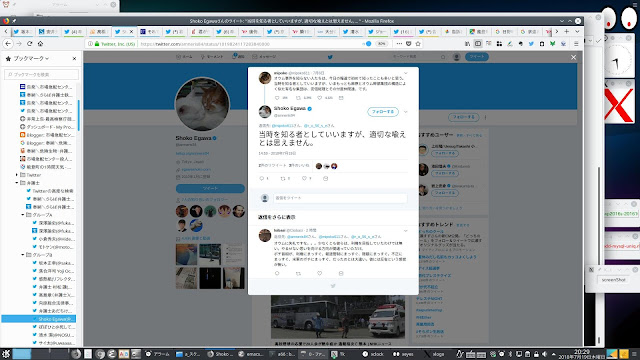Reply to Shoko Egawa's tweet
The image size is (640, 360).
coord(262,178)
